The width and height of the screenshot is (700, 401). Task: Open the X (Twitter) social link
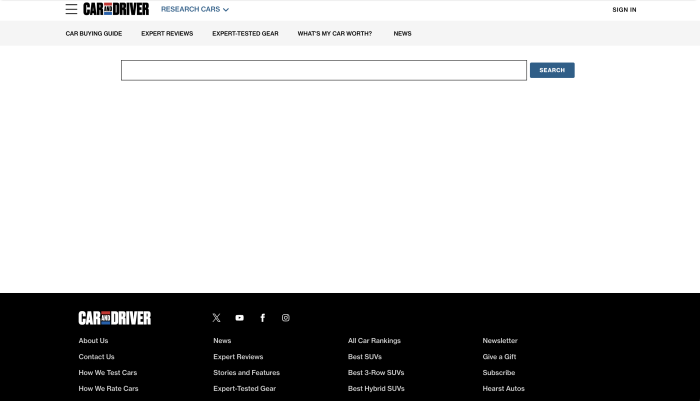(x=217, y=318)
